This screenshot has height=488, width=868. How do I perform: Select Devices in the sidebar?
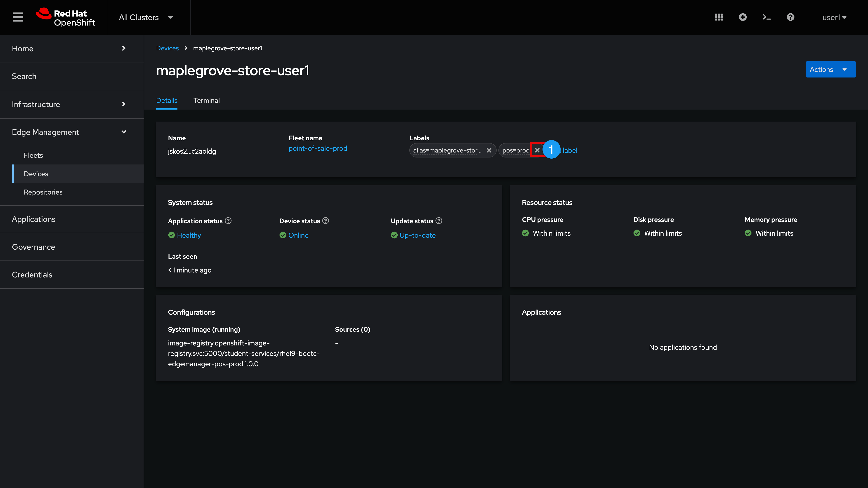click(x=78, y=174)
